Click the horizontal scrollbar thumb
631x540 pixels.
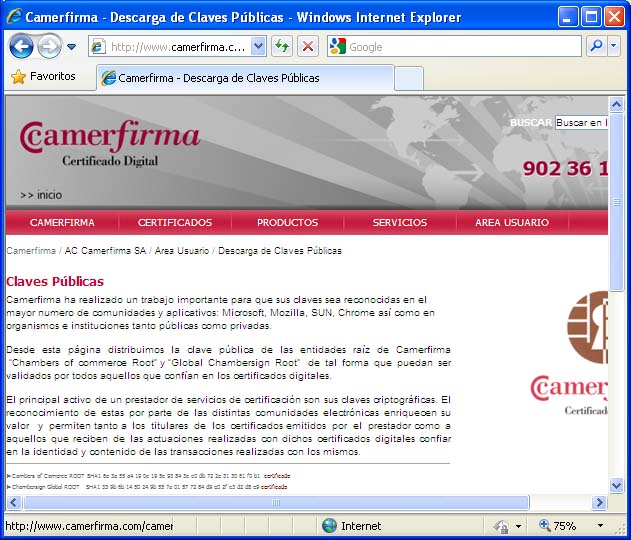tap(276, 503)
